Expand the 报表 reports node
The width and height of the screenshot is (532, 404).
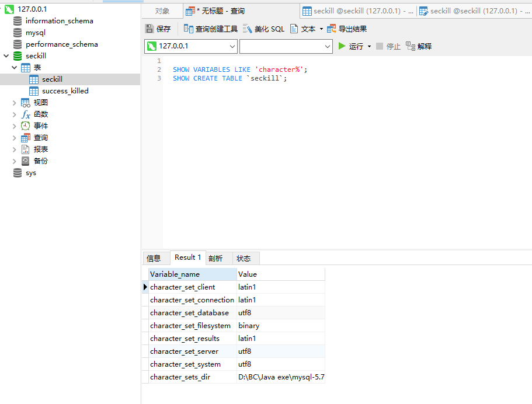[14, 149]
